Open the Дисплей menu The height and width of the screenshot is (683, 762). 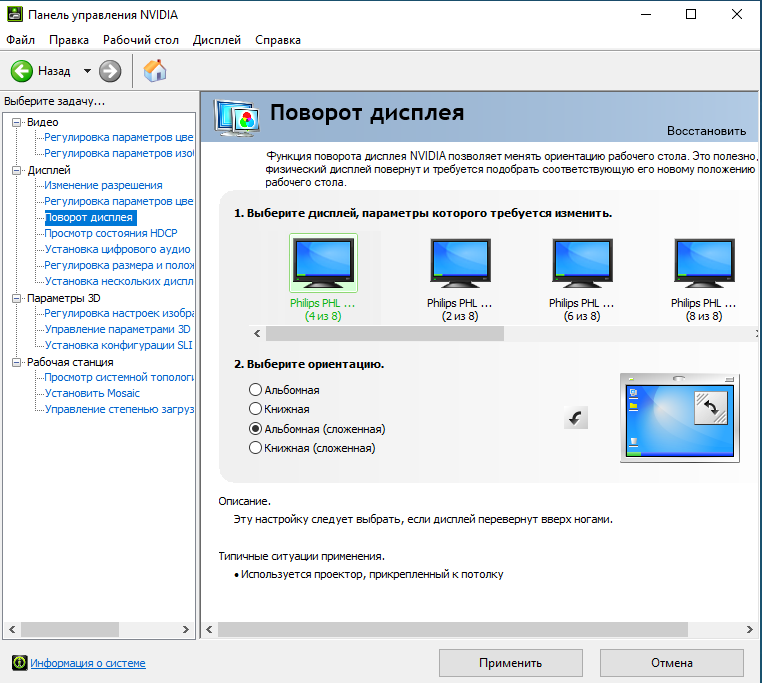pos(217,40)
